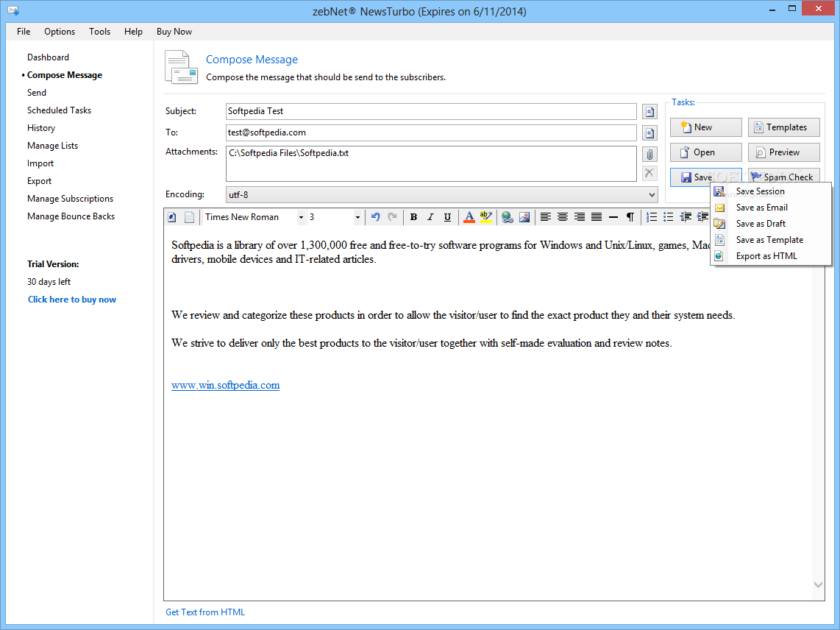This screenshot has height=630, width=840.
Task: Go to the Dashboard section
Action: (x=49, y=57)
